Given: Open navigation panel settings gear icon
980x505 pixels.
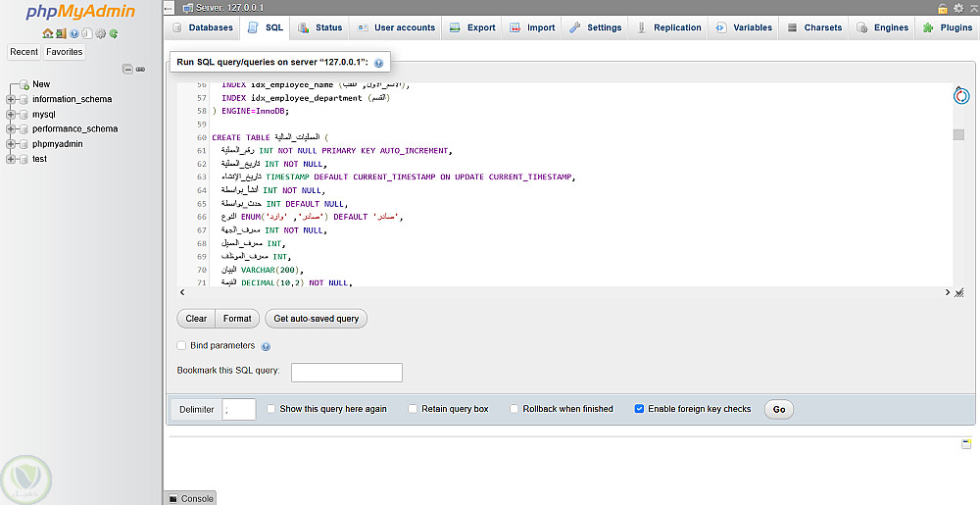Looking at the screenshot, I should pos(101,33).
